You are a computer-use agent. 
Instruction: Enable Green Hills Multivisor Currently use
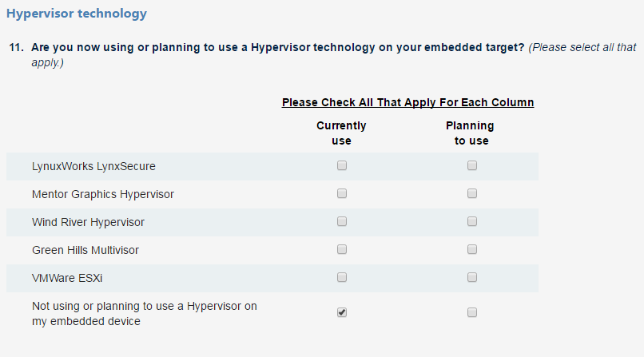(x=342, y=249)
